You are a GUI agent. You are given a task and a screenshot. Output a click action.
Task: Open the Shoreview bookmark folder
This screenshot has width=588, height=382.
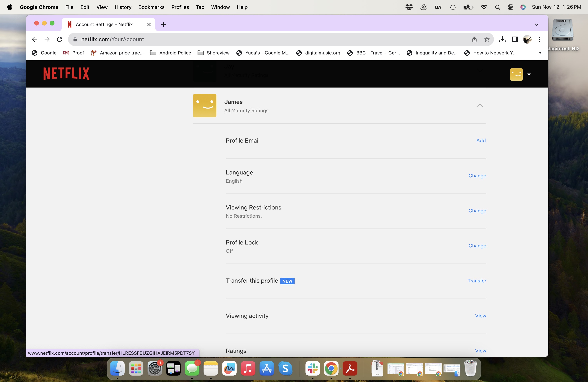click(213, 53)
